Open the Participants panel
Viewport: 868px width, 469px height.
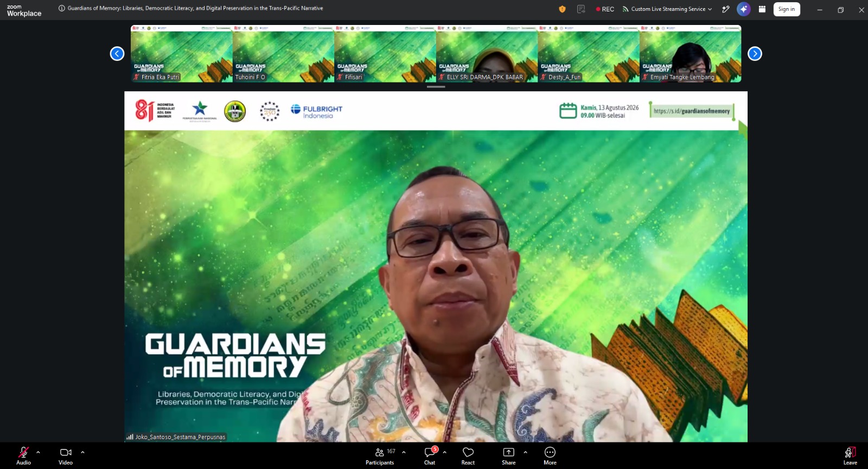380,455
